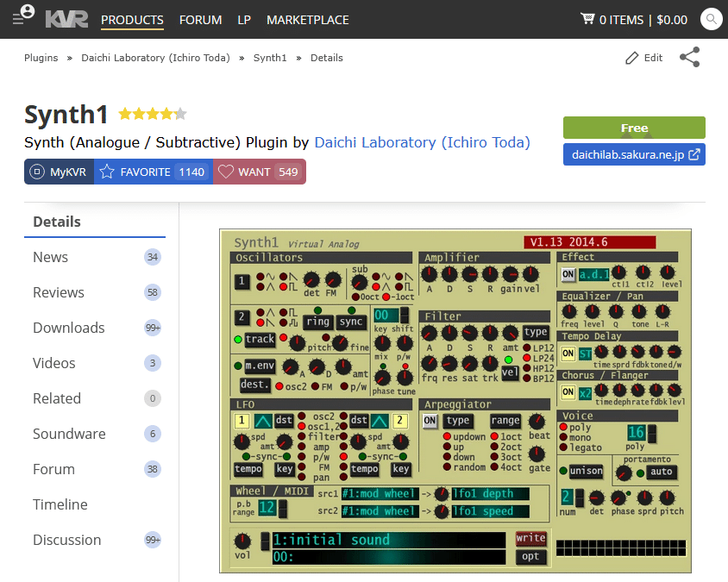Open the site search magnifier icon
The width and height of the screenshot is (728, 582).
(711, 19)
